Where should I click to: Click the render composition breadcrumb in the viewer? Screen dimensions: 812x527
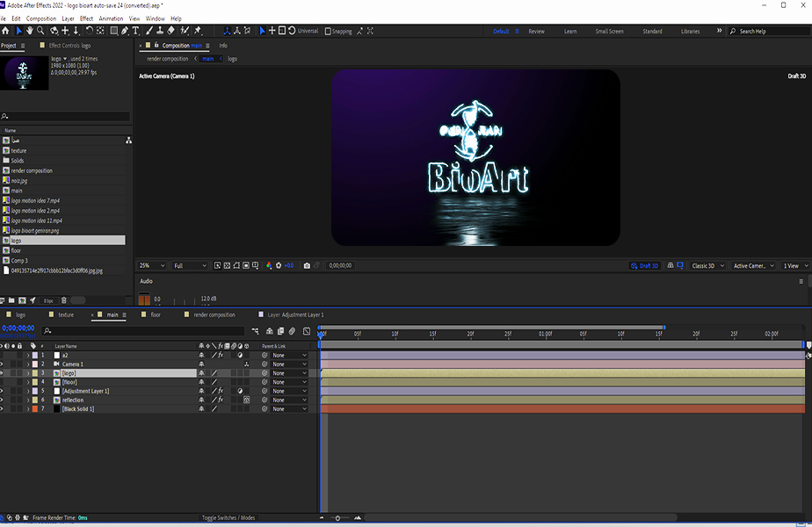coord(167,59)
